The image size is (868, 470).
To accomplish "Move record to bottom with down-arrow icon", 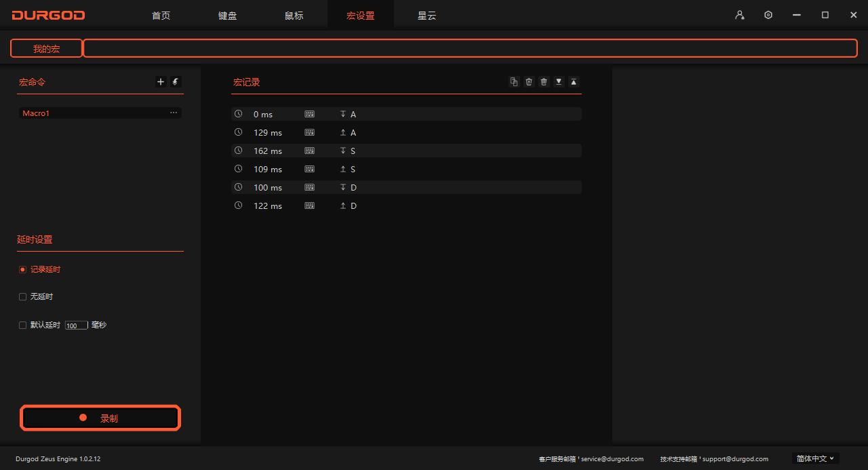I will 559,82.
